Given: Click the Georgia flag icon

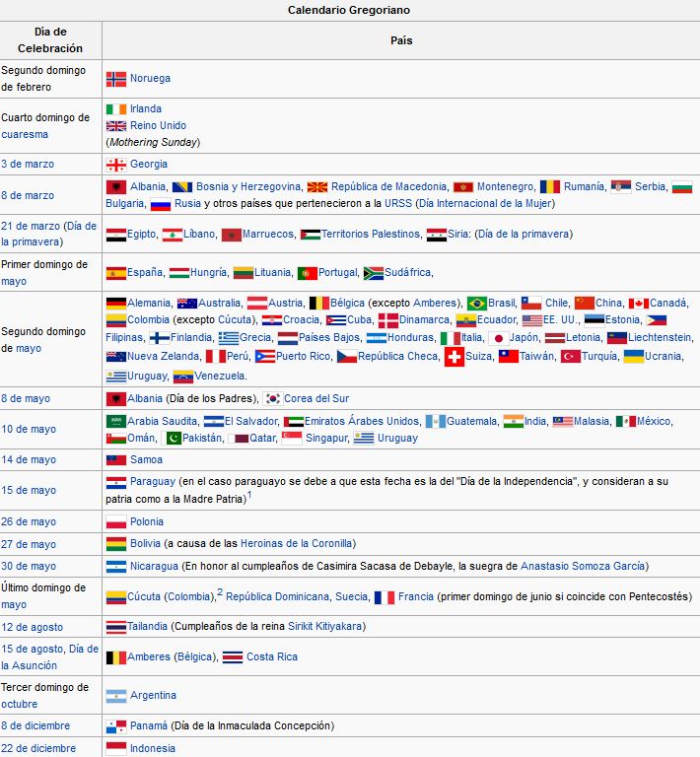Looking at the screenshot, I should [x=115, y=165].
